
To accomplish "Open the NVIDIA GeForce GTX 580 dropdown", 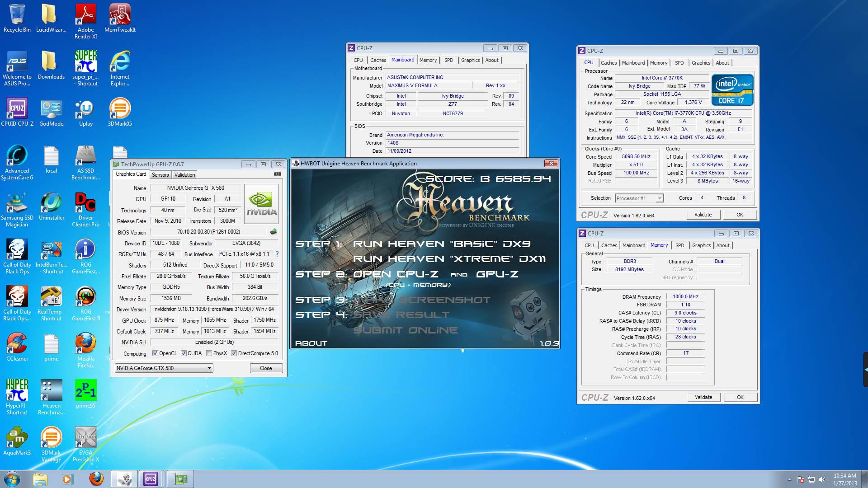I will click(x=164, y=368).
